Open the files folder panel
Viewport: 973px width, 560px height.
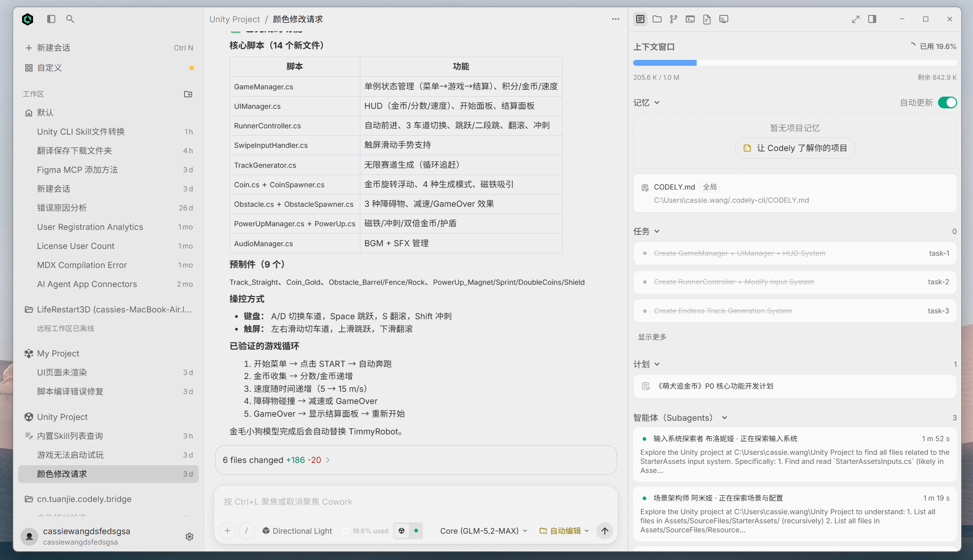click(x=657, y=19)
